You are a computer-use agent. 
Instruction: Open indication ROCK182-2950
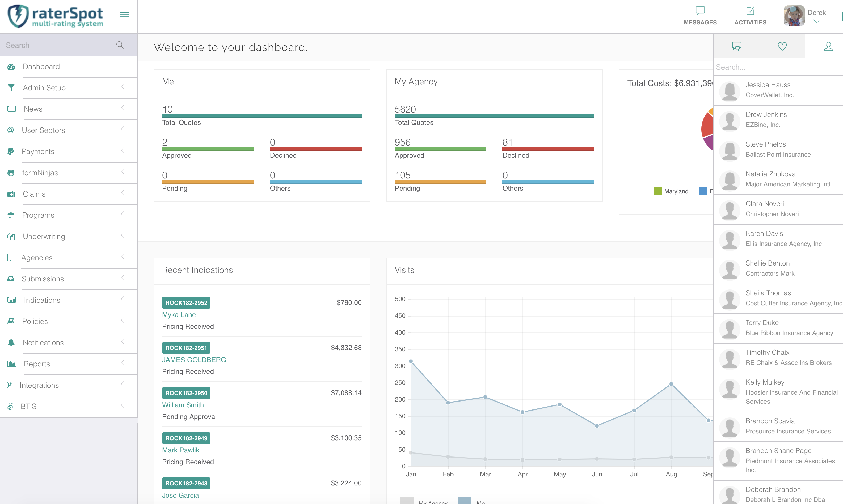186,393
